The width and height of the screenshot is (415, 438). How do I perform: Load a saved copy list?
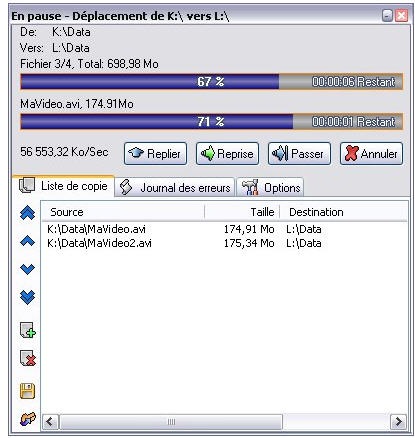28,419
